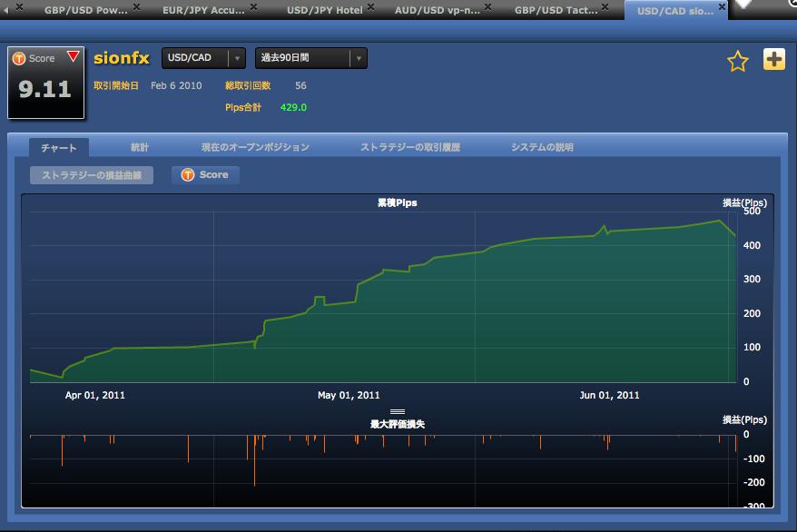797x532 pixels.
Task: Open the tab overflow arrow at top right
Action: (744, 5)
